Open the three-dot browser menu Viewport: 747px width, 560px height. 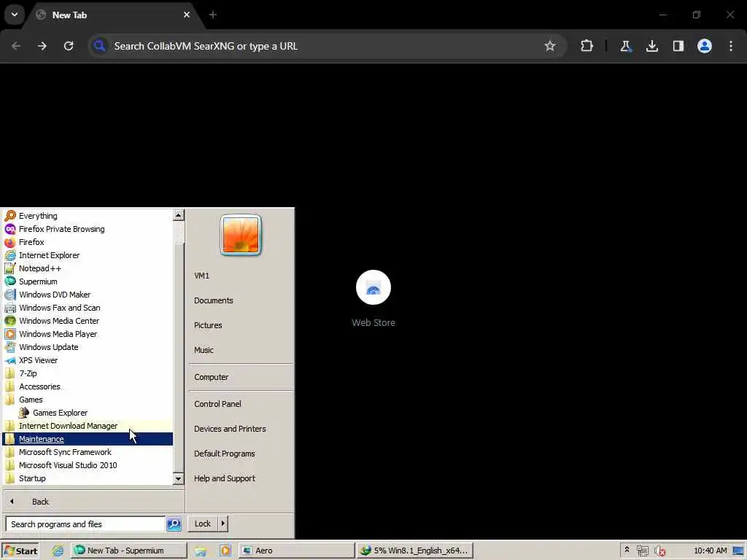click(731, 46)
